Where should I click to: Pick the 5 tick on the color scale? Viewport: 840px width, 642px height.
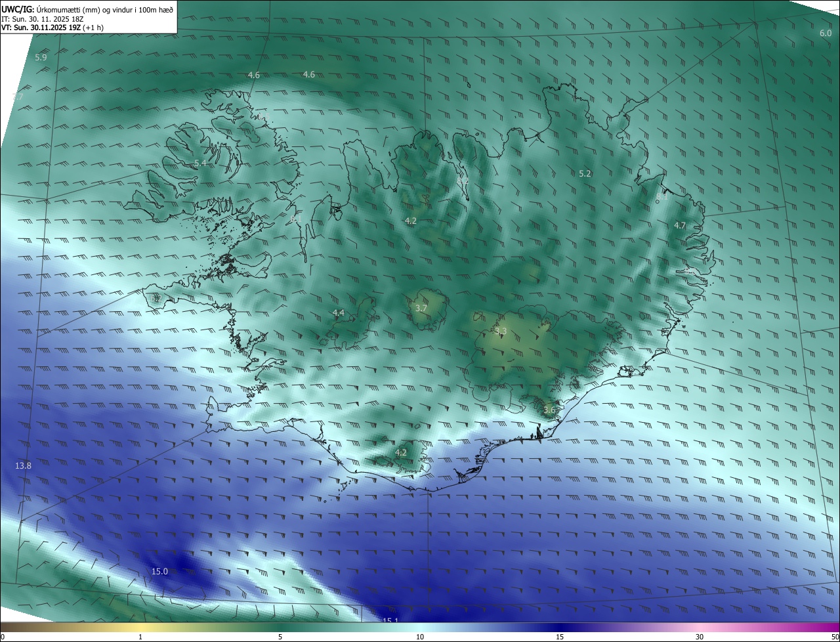[280, 637]
